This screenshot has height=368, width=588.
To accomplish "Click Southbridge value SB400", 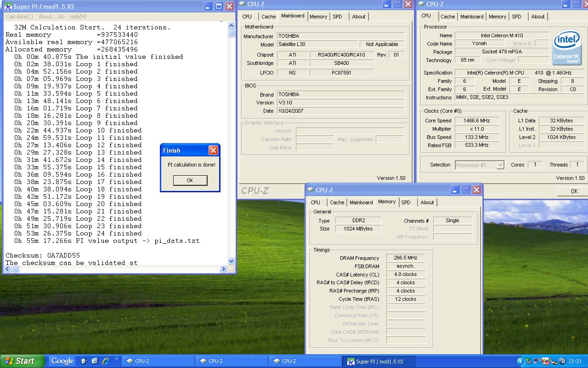I will pyautogui.click(x=341, y=63).
